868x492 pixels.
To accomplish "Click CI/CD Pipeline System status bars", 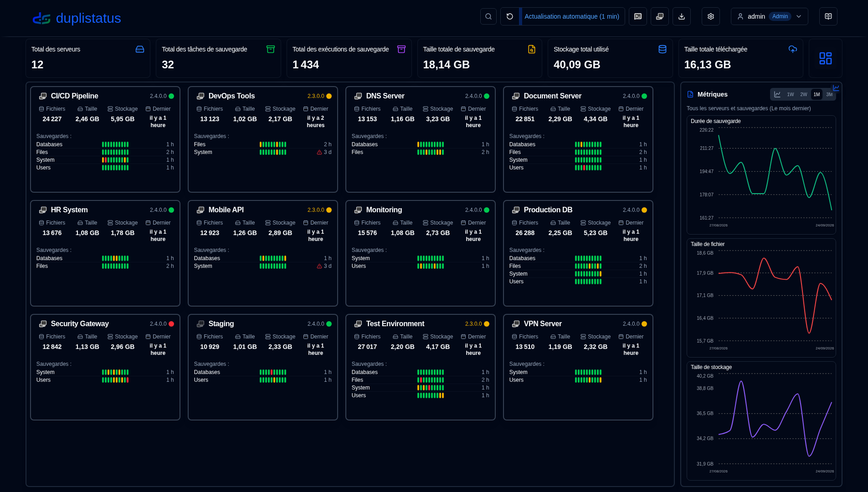I will [115, 160].
